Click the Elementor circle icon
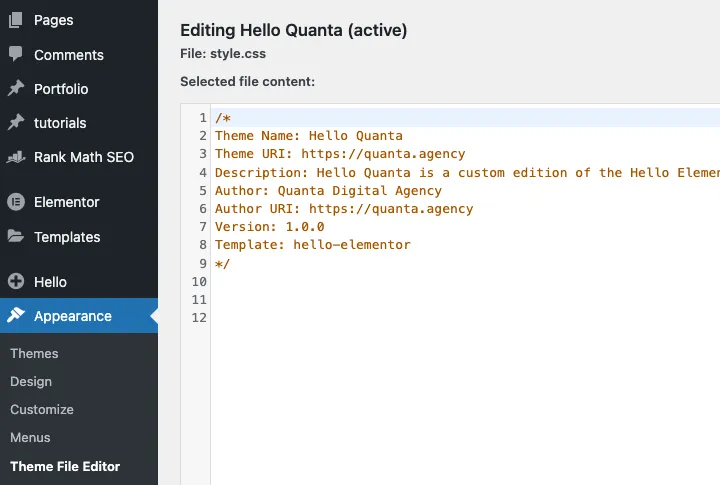The height and width of the screenshot is (485, 720). 16,202
